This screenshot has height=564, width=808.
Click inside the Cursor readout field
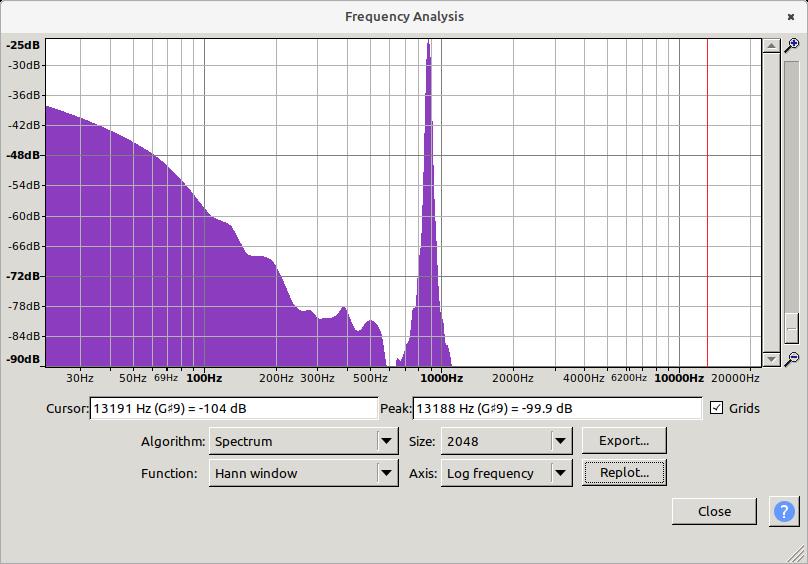pyautogui.click(x=234, y=408)
